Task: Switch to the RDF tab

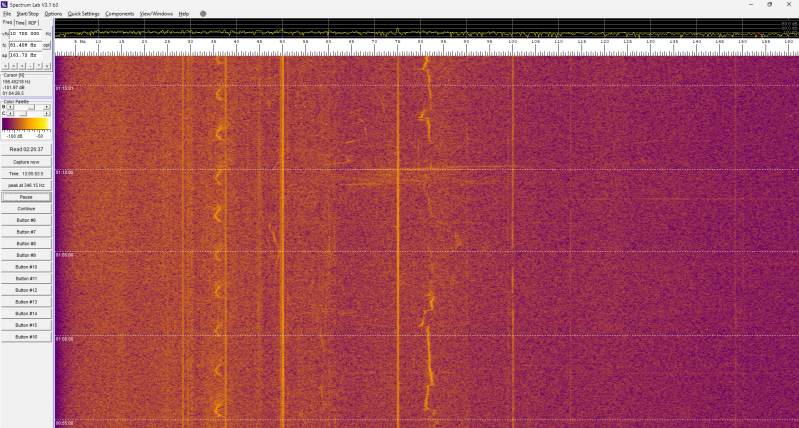Action: (x=32, y=23)
